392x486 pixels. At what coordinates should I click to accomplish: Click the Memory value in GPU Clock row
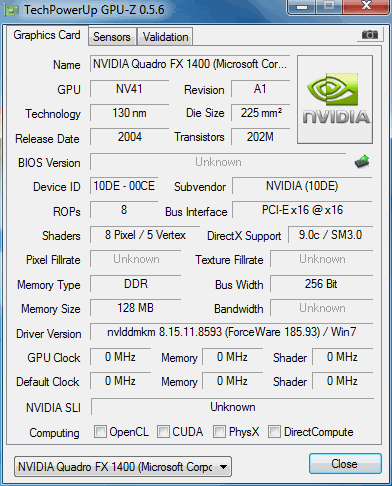tap(232, 357)
